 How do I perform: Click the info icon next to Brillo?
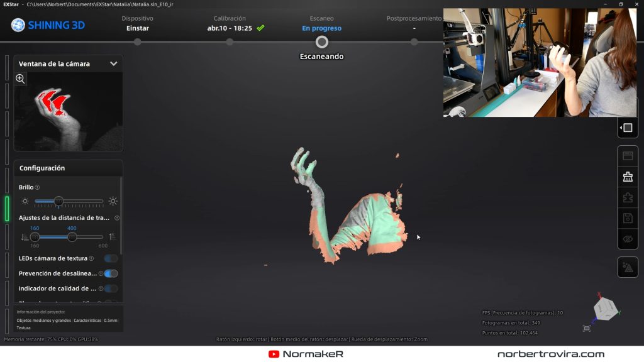pos(38,187)
